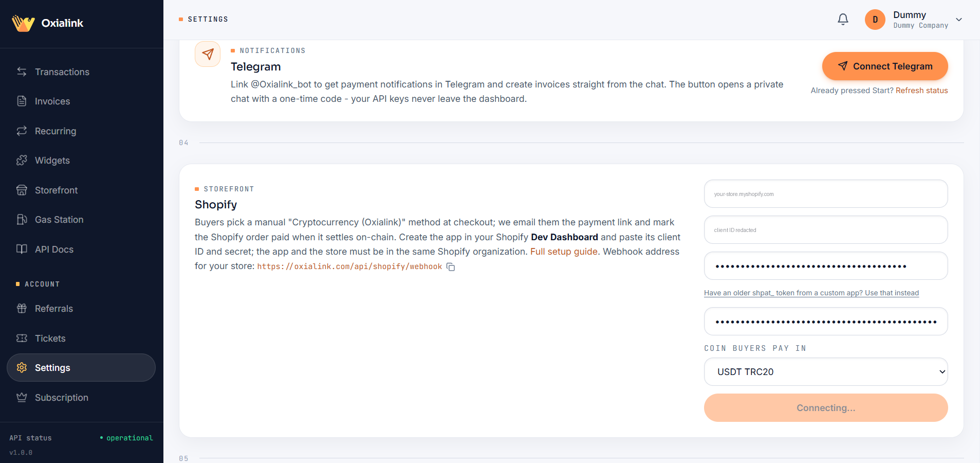Click the Refresh status link

pyautogui.click(x=921, y=91)
